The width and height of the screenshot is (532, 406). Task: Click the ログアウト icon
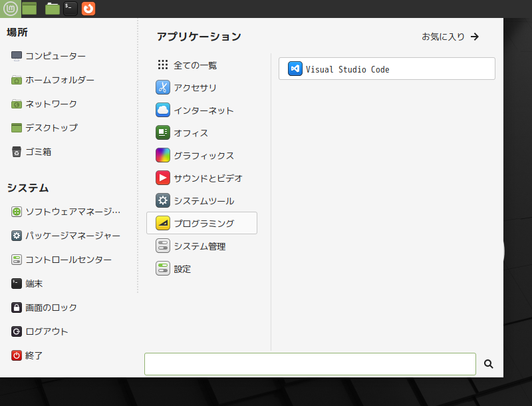click(x=16, y=331)
